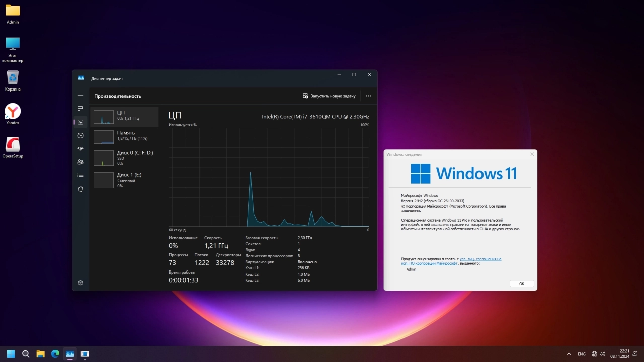Minimize the Task Manager window
Image resolution: width=644 pixels, height=362 pixels.
tap(339, 75)
